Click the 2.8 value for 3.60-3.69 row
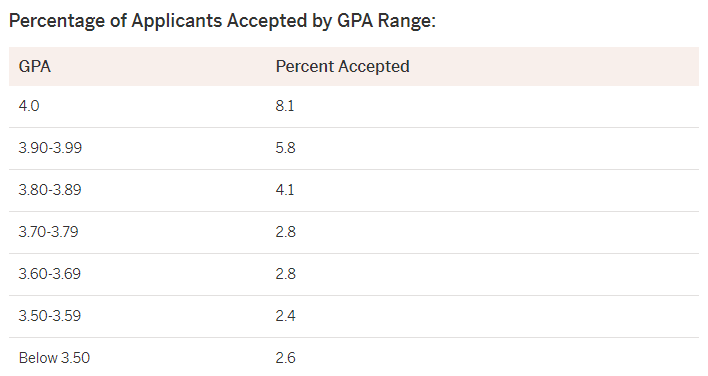The height and width of the screenshot is (376, 708). coord(285,274)
